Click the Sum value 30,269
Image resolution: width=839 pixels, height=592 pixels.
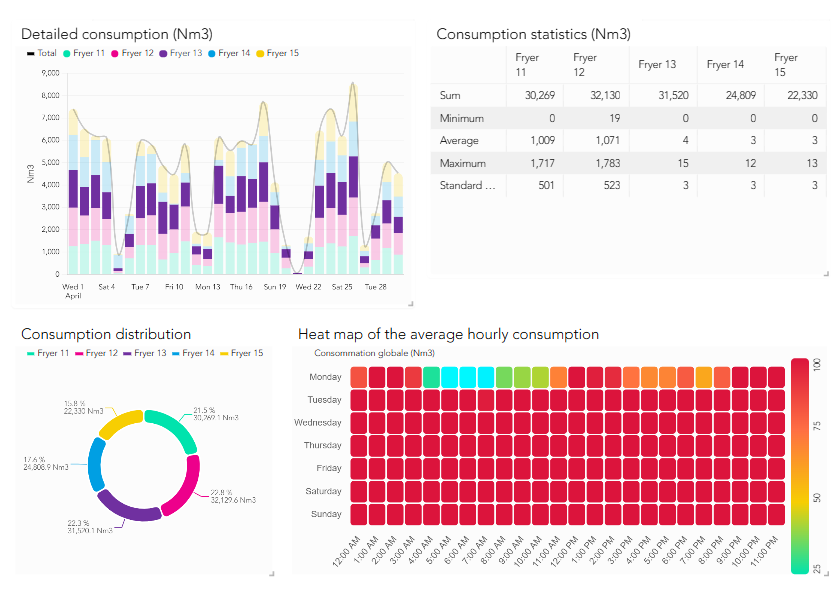pyautogui.click(x=540, y=95)
